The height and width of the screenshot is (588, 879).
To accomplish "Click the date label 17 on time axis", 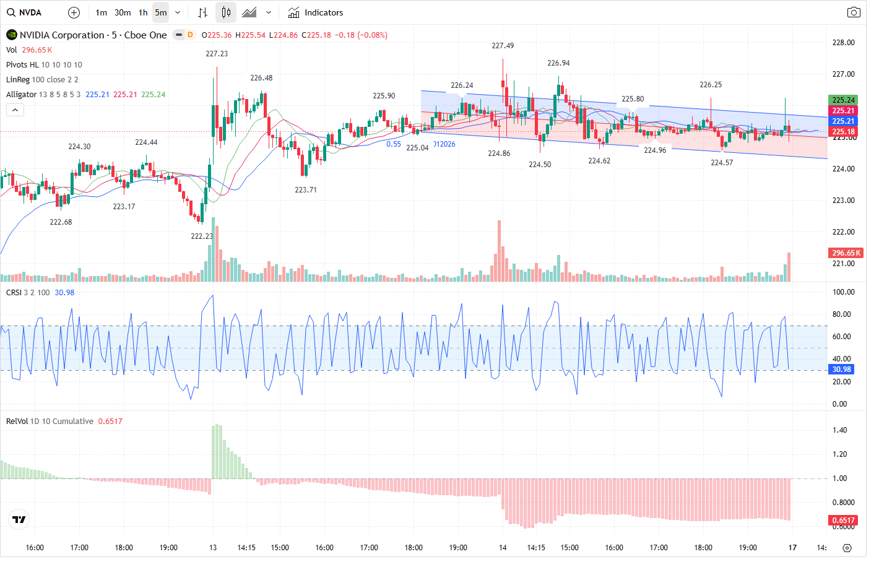I will (x=792, y=548).
